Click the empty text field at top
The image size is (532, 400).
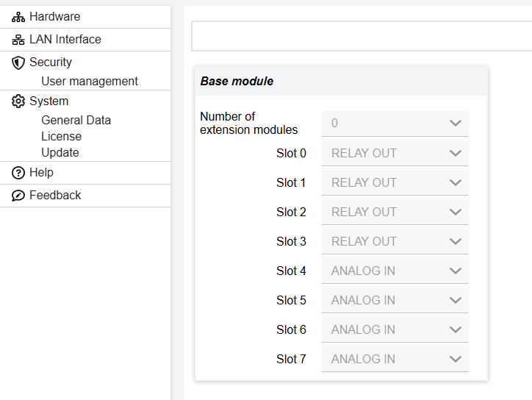360,36
